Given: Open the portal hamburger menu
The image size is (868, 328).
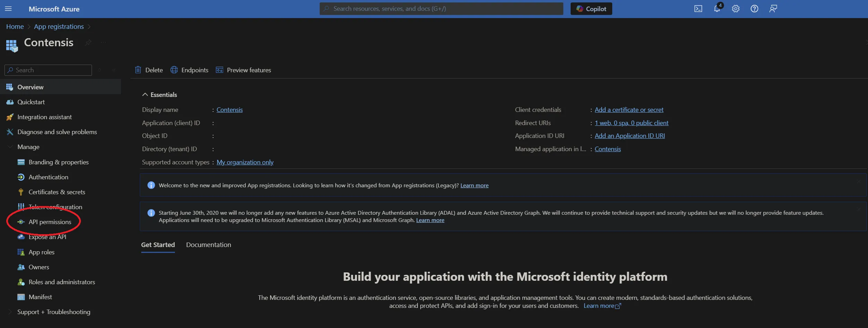Looking at the screenshot, I should click(x=8, y=9).
